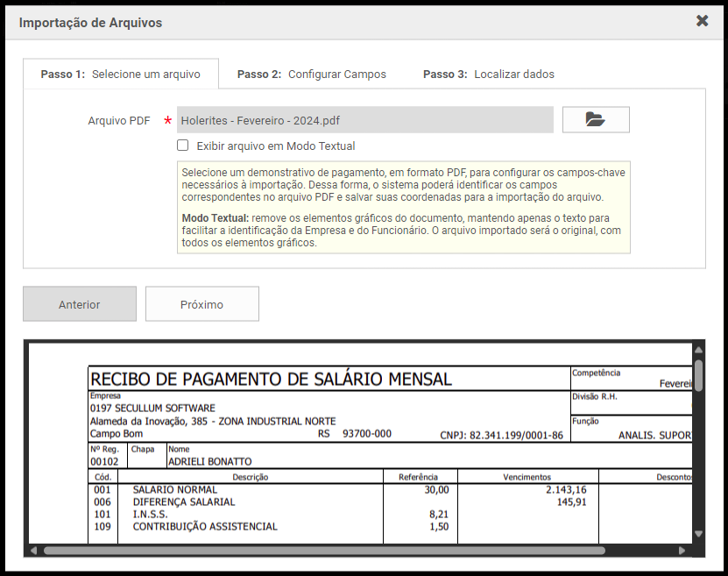Enable Exibir arquivo em Modo Textual checkbox
This screenshot has width=728, height=576.
coord(183,146)
